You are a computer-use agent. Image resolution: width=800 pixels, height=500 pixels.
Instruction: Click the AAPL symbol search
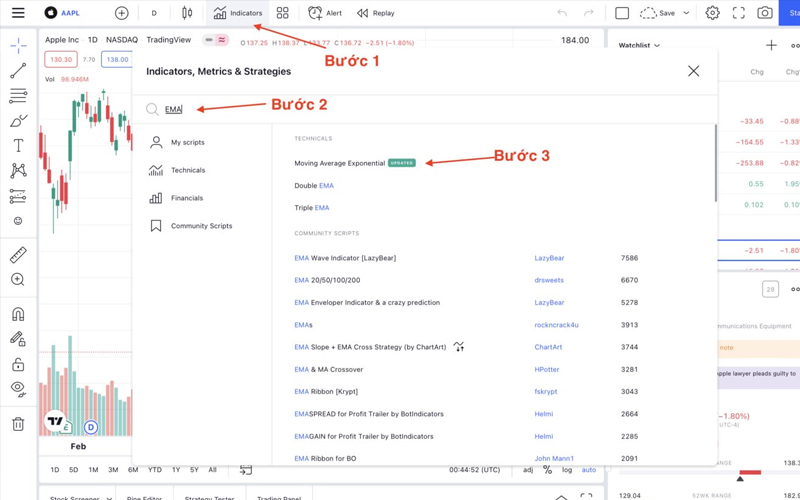(62, 13)
